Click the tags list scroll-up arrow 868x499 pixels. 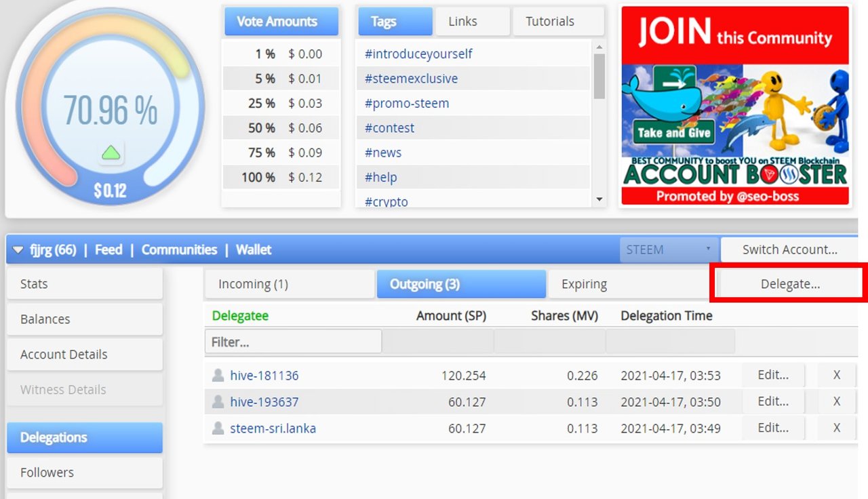coord(599,47)
